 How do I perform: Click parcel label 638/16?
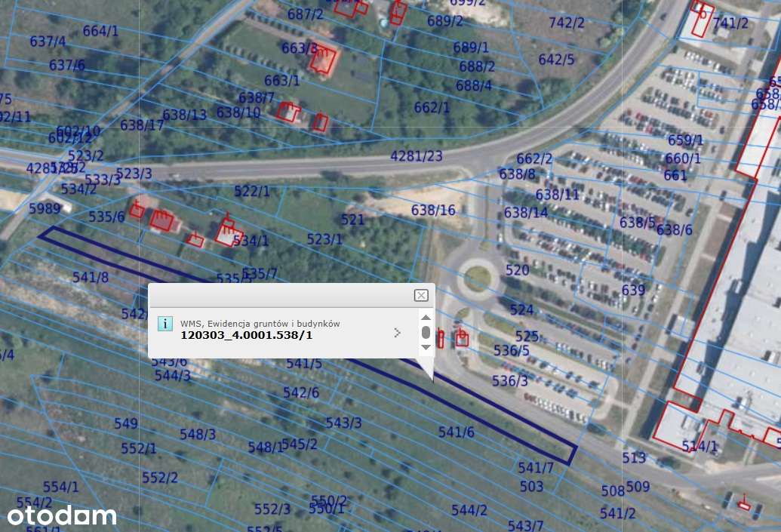433,211
